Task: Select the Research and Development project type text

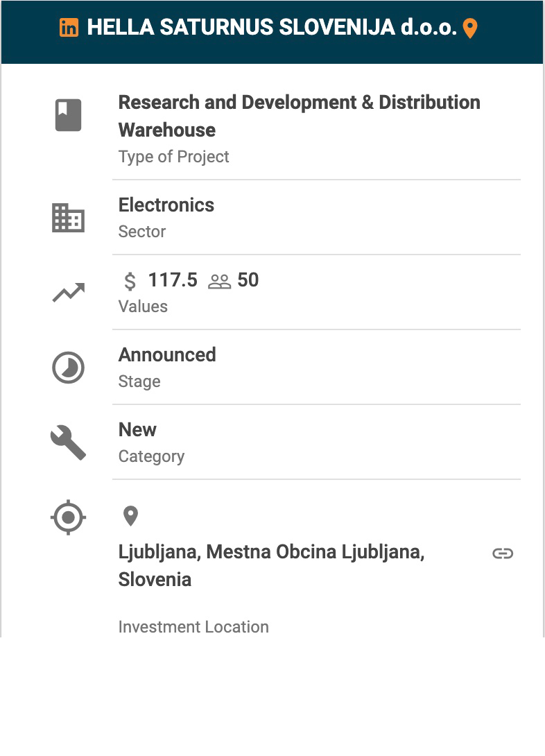Action: [299, 116]
